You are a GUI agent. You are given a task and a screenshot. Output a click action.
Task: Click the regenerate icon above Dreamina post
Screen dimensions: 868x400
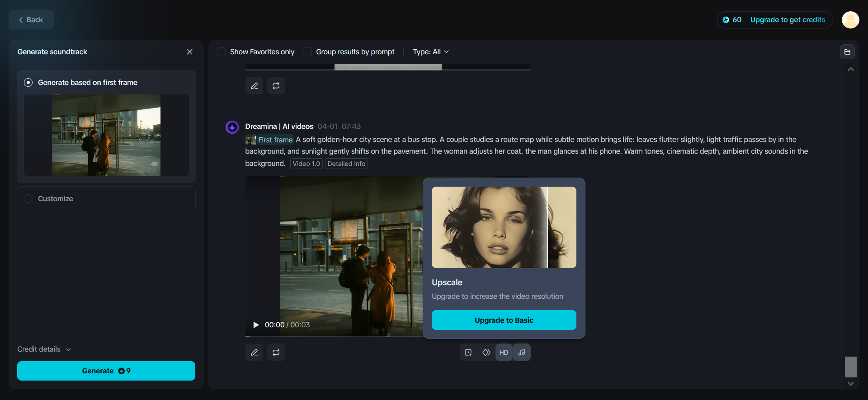click(x=276, y=86)
